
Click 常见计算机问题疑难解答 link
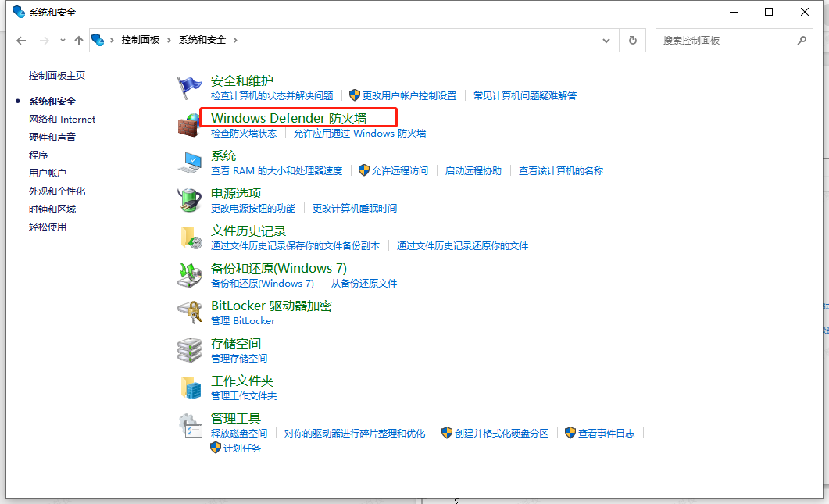[x=525, y=96]
